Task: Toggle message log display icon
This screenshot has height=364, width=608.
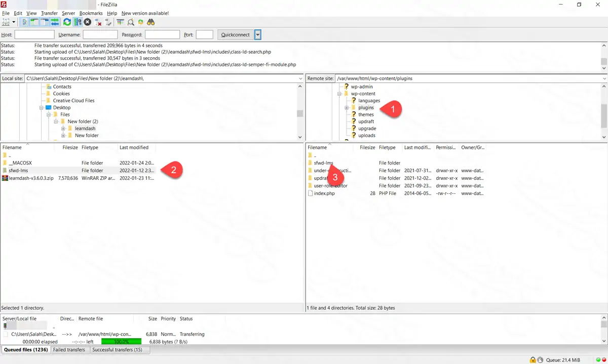Action: (25, 22)
